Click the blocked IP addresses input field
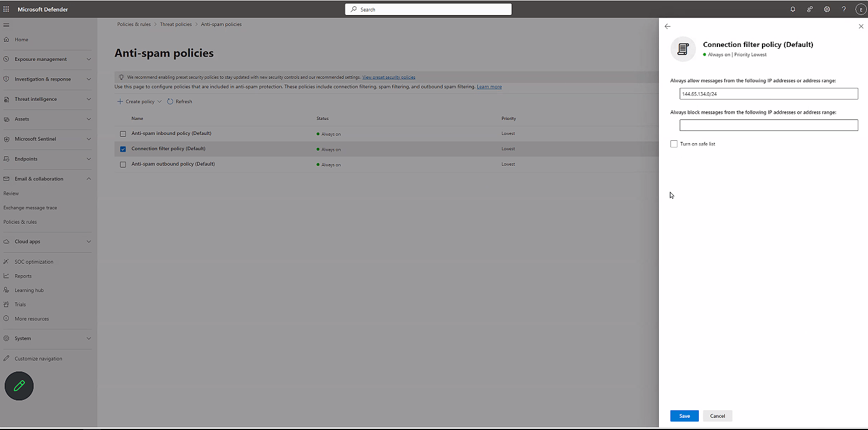The image size is (868, 430). pos(768,125)
